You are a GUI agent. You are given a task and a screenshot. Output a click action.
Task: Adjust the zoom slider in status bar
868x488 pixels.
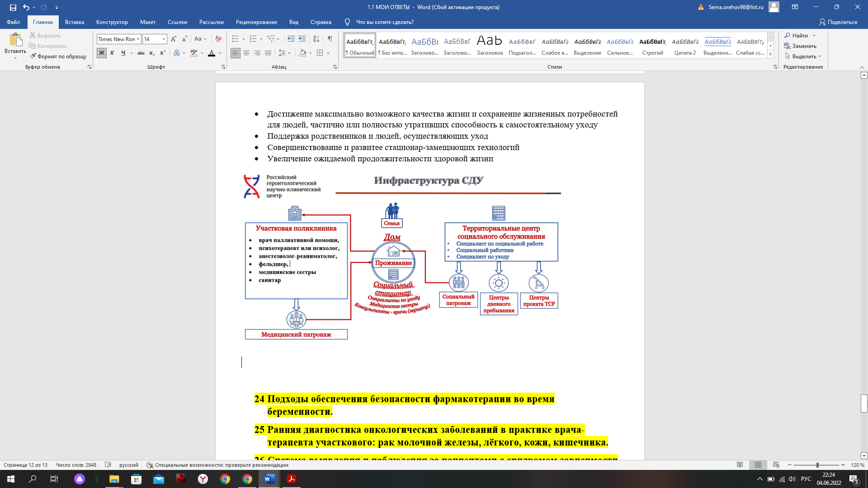pos(817,465)
